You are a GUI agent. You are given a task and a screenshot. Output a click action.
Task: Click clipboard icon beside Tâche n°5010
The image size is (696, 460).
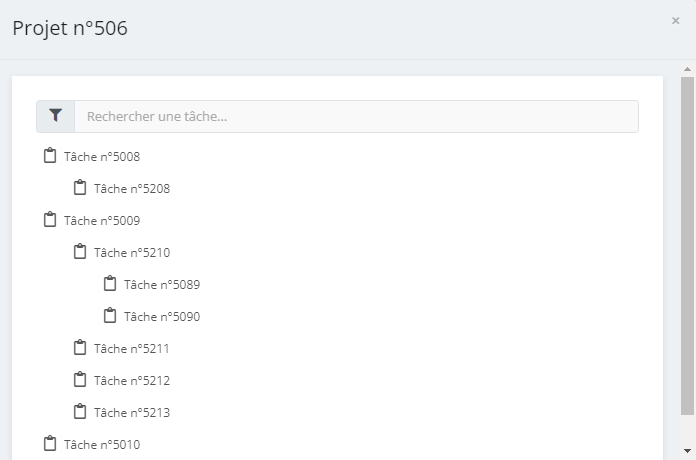coord(50,444)
